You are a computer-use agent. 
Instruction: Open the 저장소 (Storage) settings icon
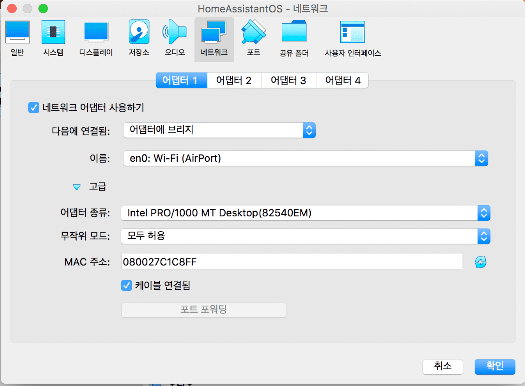tap(139, 32)
